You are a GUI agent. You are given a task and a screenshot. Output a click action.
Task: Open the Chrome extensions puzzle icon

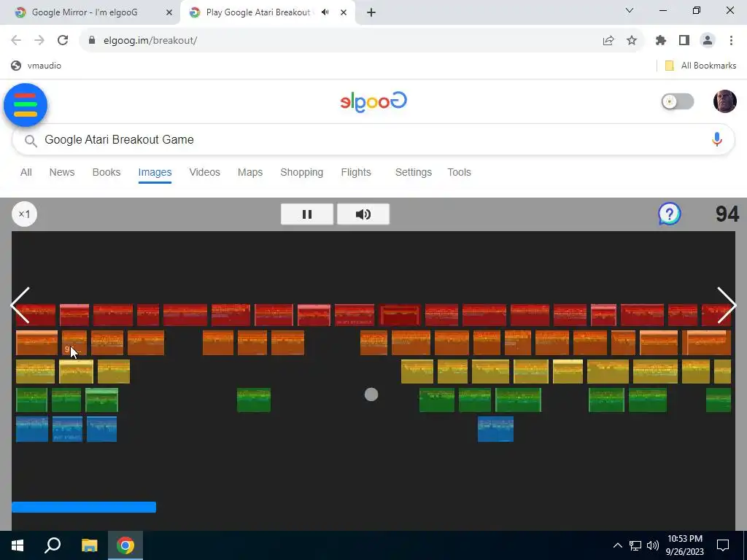coord(661,41)
